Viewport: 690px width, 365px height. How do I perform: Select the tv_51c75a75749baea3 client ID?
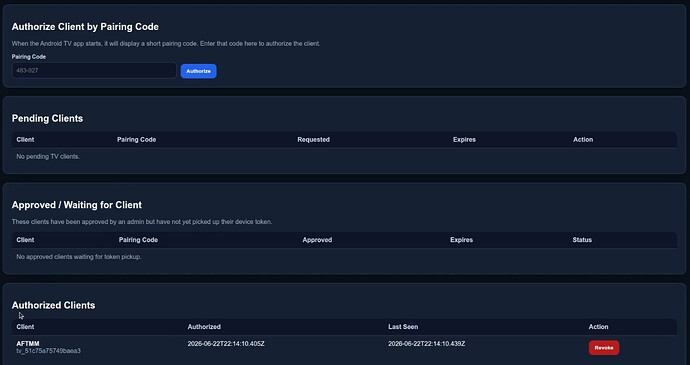[48, 351]
